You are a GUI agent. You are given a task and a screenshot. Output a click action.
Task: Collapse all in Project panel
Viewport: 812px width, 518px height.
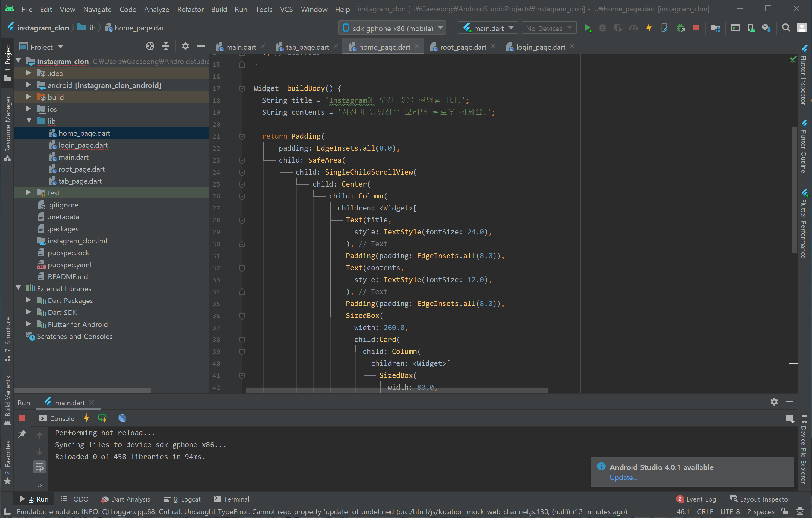[165, 46]
